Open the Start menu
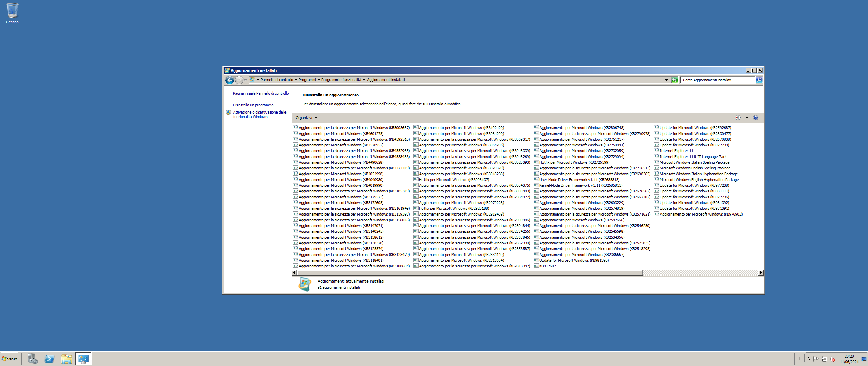 [x=9, y=359]
